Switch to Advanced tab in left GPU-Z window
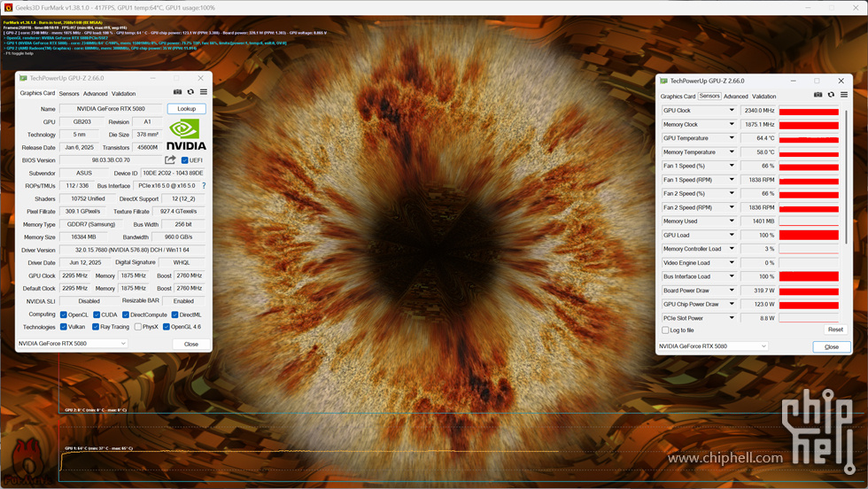 [96, 94]
